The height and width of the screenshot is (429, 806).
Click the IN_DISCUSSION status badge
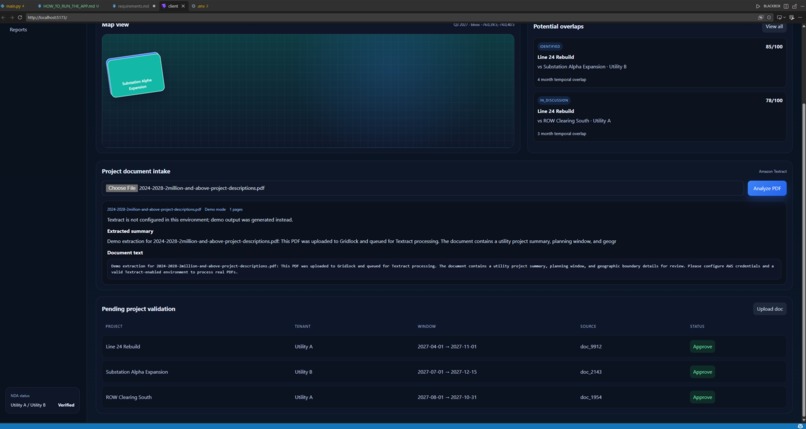click(x=554, y=101)
